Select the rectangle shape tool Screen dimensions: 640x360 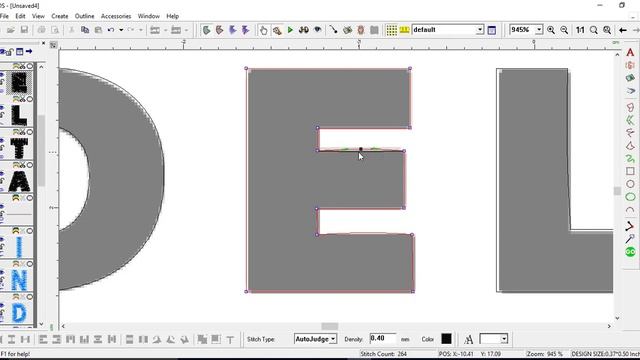tap(630, 171)
